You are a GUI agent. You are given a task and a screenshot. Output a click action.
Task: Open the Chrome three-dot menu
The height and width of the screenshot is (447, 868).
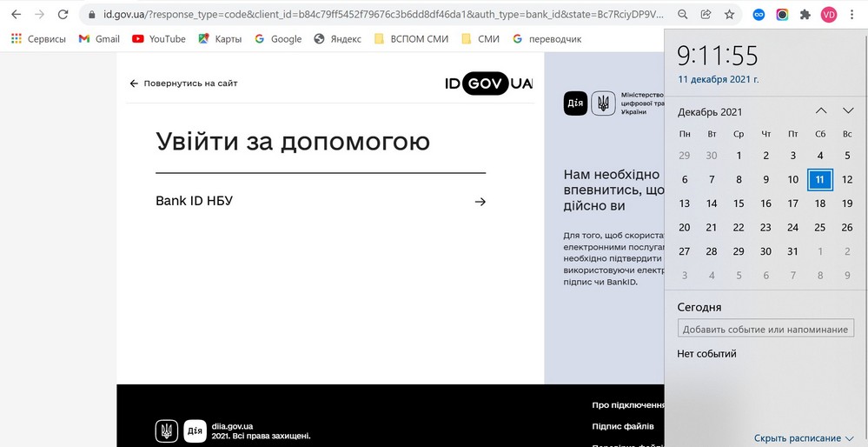[x=852, y=15]
